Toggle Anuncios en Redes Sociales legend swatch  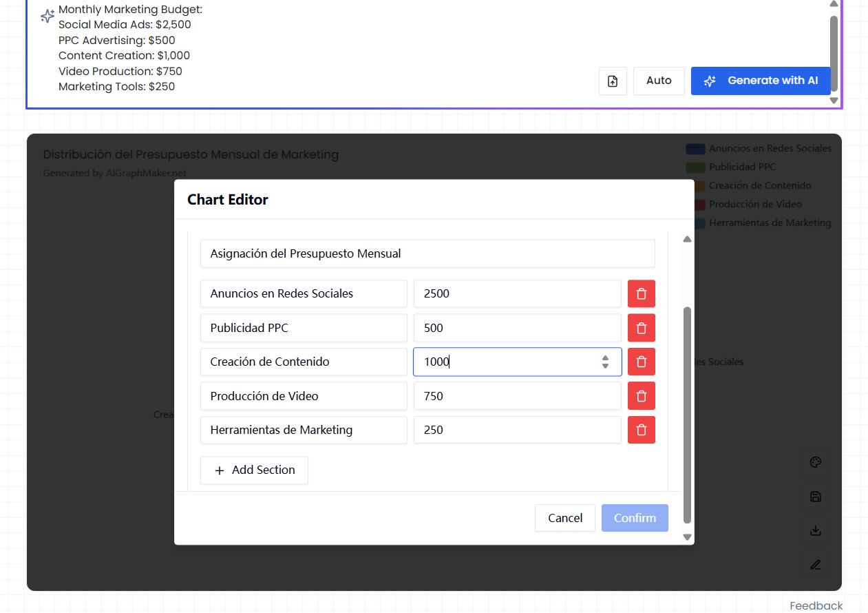(x=695, y=149)
